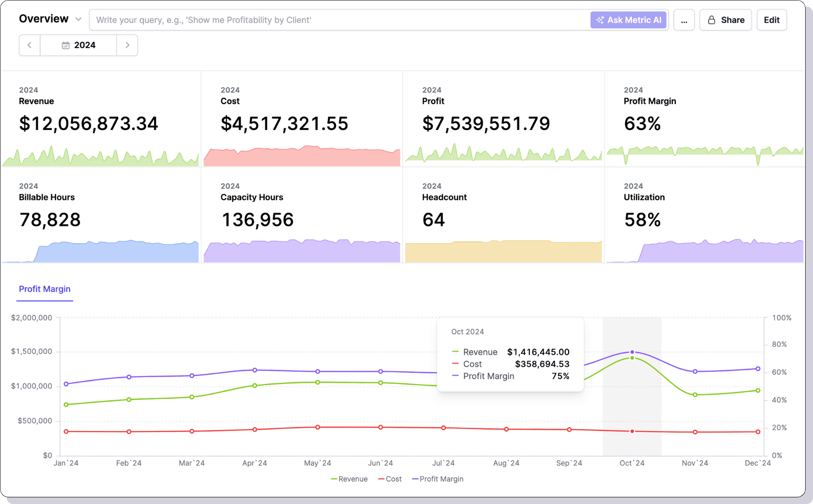
Task: Click the Oct'24 revenue data point
Action: pos(632,358)
